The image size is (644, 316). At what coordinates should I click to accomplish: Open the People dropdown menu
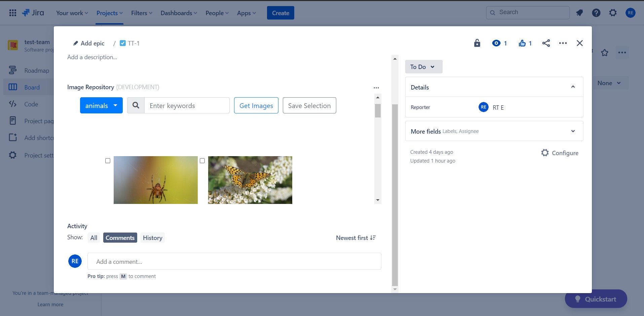point(217,13)
